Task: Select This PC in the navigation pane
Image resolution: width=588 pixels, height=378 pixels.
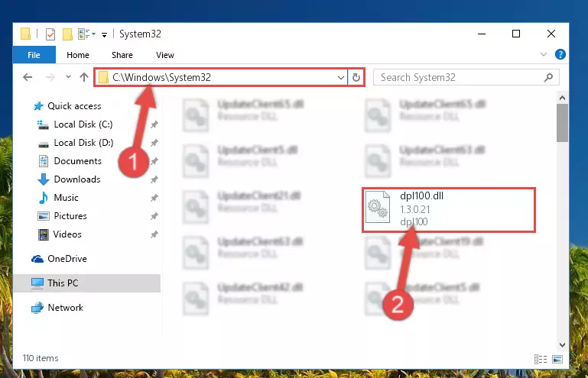Action: tap(87, 283)
